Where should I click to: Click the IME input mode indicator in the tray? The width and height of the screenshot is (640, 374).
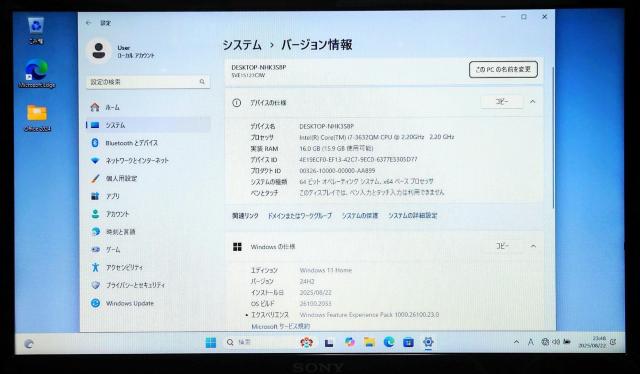click(531, 342)
